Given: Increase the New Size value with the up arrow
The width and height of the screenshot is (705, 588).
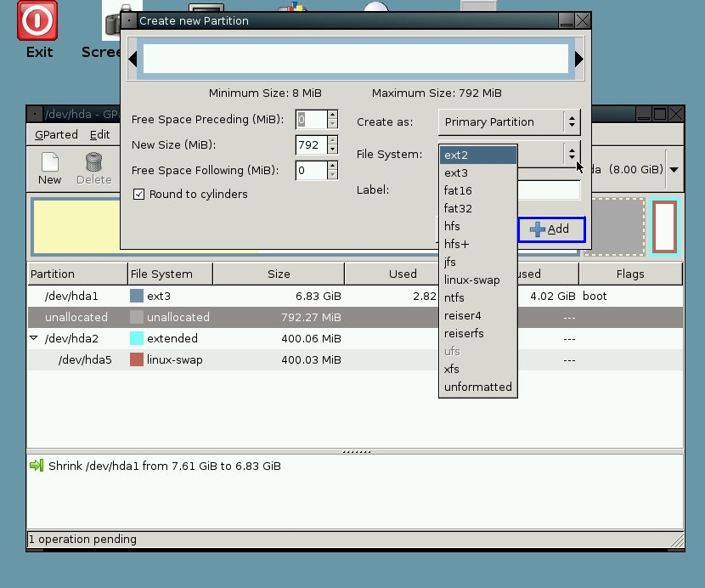Looking at the screenshot, I should coord(332,140).
